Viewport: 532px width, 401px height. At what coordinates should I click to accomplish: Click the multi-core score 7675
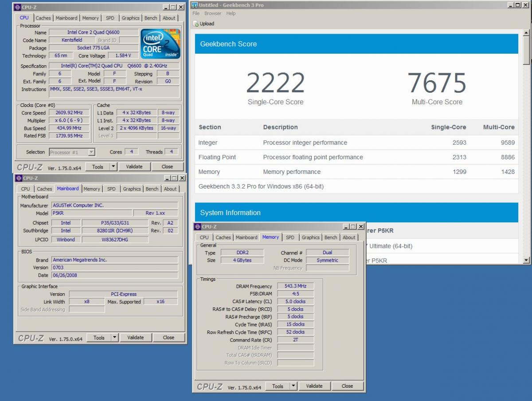coord(437,83)
